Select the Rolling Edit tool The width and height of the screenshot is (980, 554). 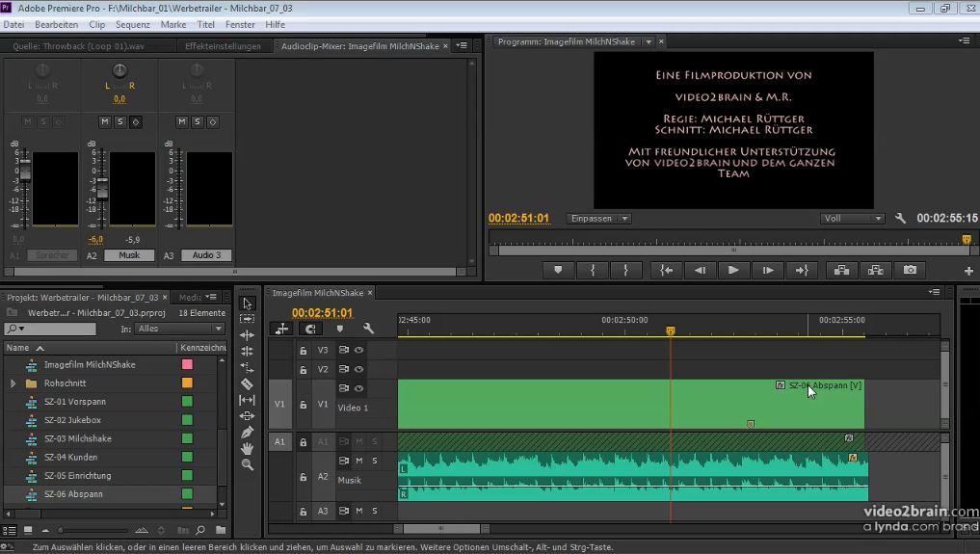[x=248, y=351]
